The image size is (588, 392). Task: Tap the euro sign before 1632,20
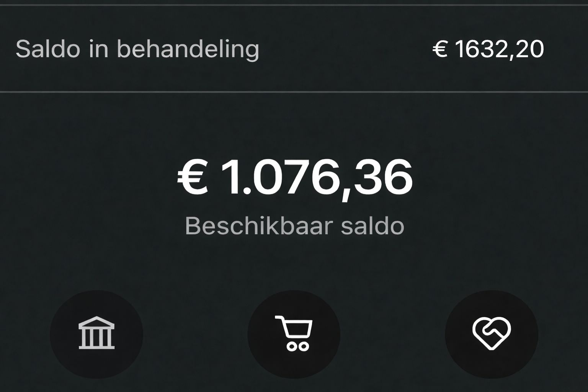440,49
